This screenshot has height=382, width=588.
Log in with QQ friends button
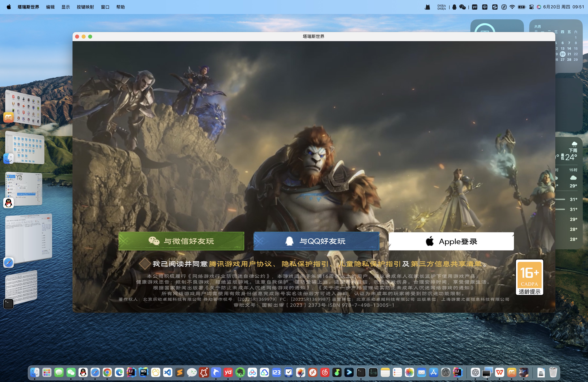point(316,241)
